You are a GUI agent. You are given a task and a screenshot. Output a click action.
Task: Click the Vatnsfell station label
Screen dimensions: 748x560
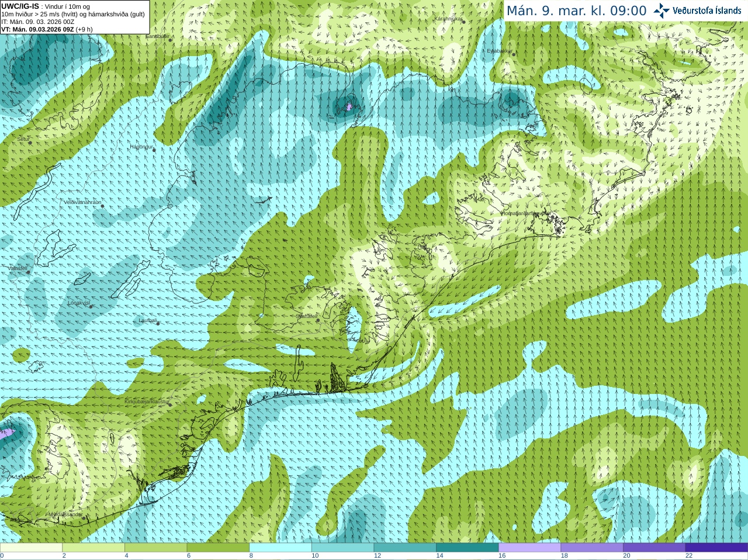click(x=18, y=268)
